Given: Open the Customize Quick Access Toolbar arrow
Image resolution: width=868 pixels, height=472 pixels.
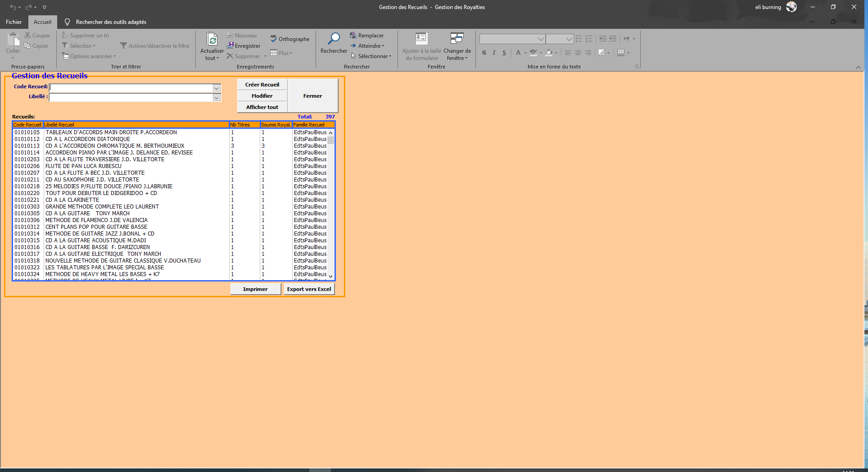Looking at the screenshot, I should tap(45, 7).
